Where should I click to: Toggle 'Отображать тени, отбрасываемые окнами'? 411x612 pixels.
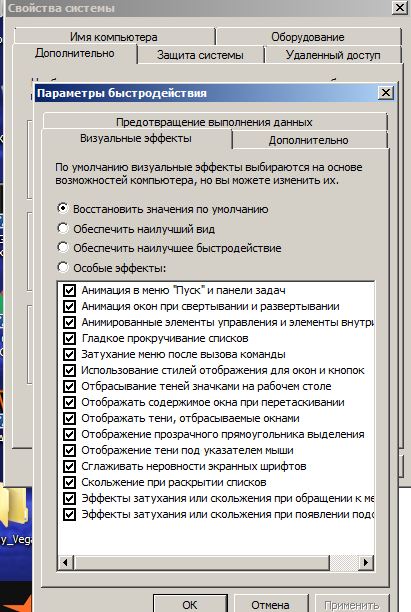[69, 418]
